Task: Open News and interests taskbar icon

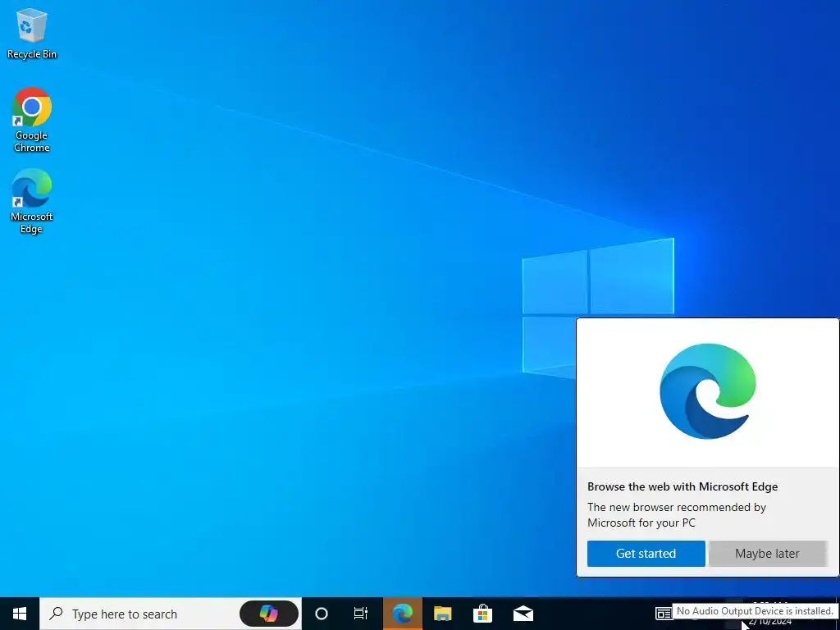Action: (663, 614)
